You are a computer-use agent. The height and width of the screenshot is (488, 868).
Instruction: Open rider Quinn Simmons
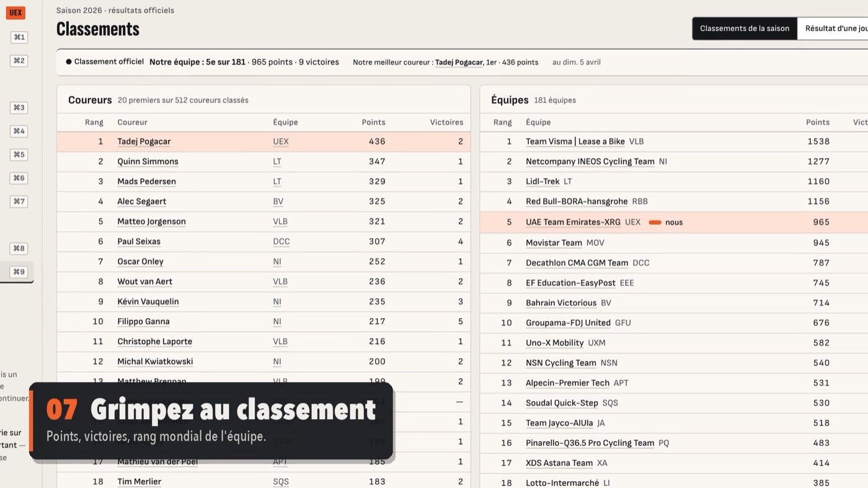click(148, 162)
